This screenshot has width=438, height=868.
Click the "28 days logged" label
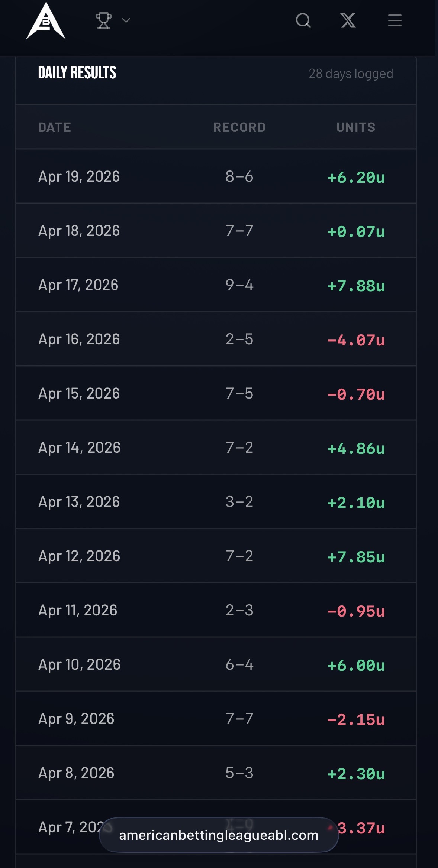(x=351, y=74)
